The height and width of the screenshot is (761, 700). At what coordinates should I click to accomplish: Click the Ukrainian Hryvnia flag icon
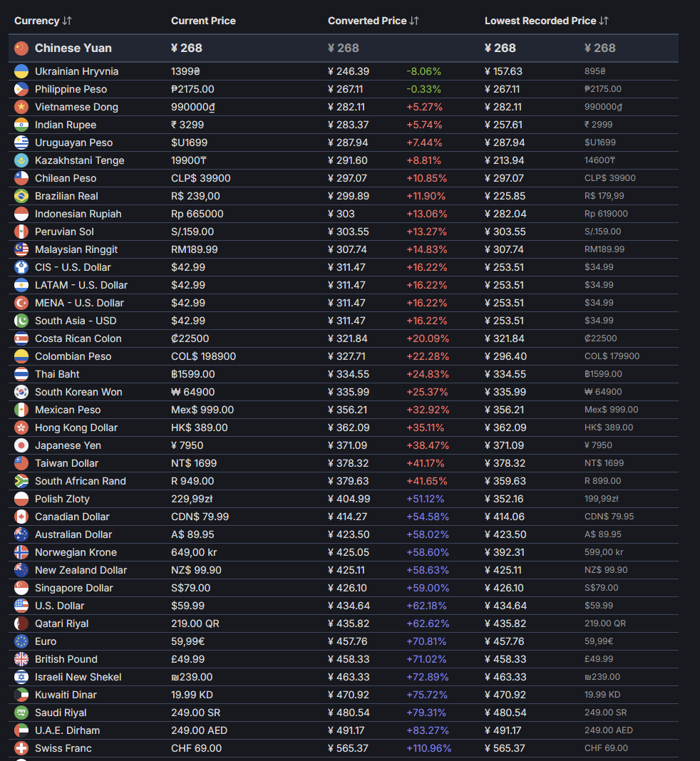[x=21, y=71]
